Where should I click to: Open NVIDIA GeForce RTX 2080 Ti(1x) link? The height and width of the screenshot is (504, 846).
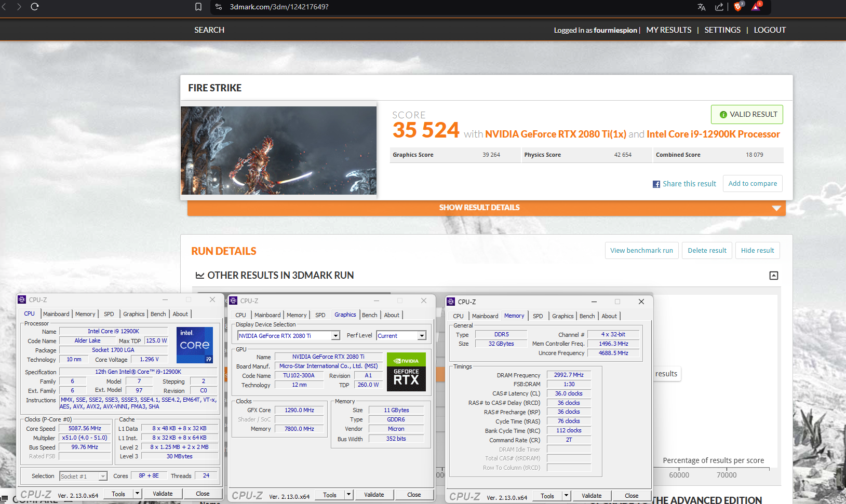(x=555, y=134)
